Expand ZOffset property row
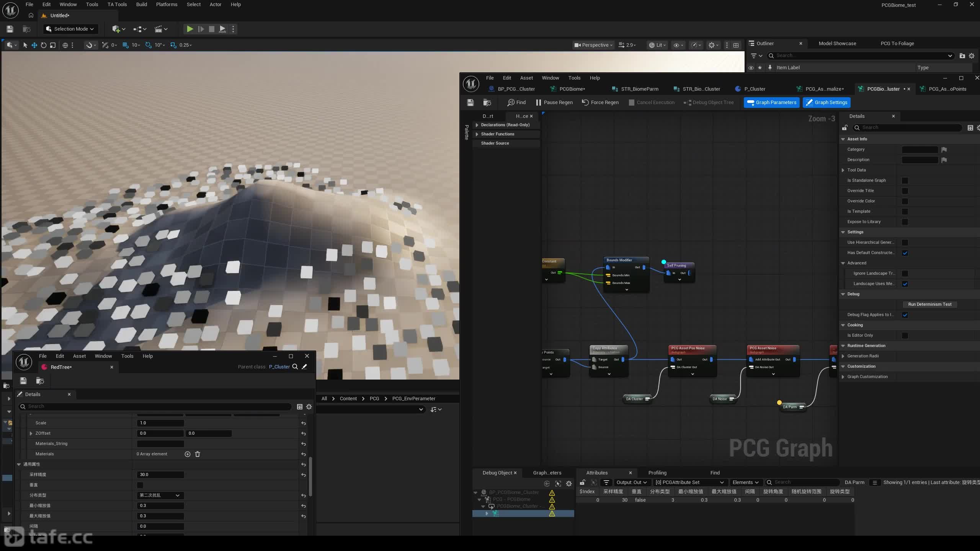The image size is (980, 551). pos(31,434)
